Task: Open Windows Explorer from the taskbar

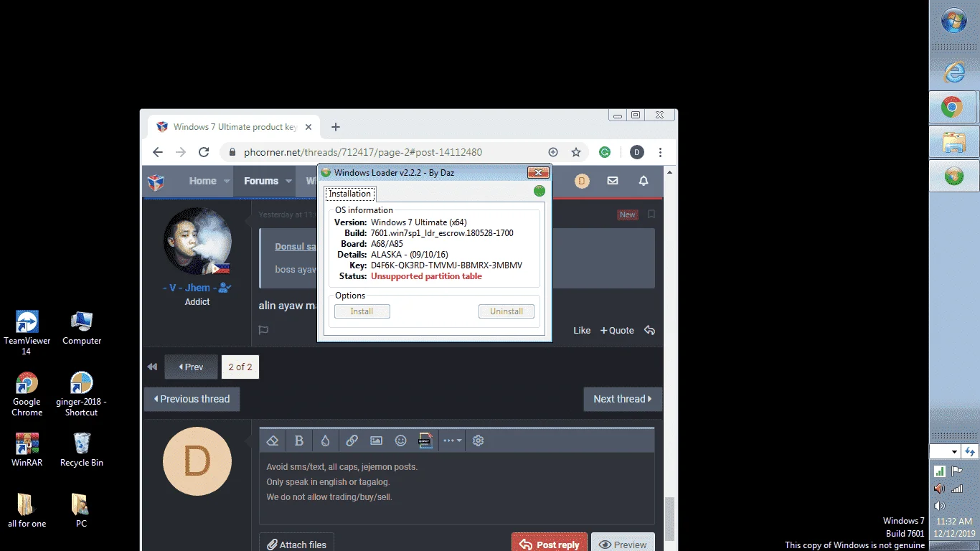Action: [x=954, y=141]
